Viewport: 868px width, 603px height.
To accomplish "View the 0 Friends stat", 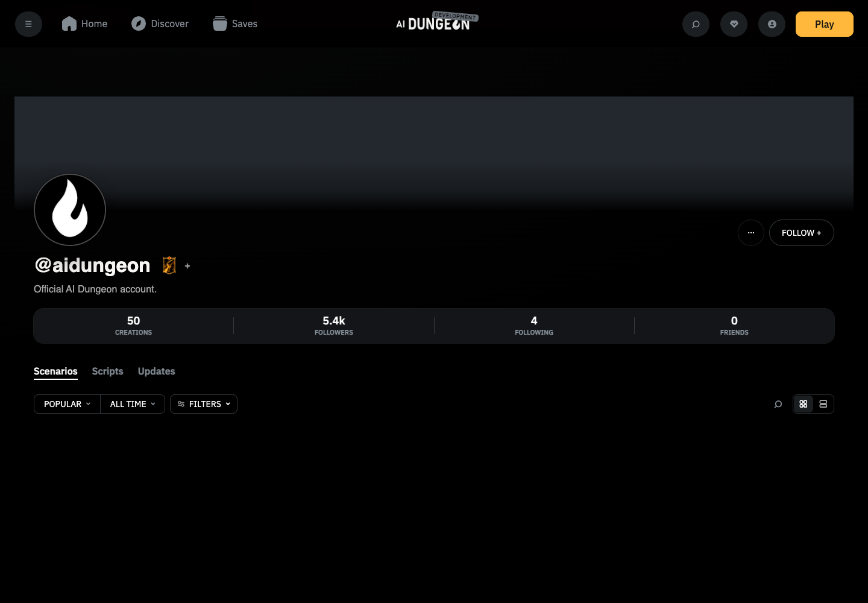I will click(734, 326).
